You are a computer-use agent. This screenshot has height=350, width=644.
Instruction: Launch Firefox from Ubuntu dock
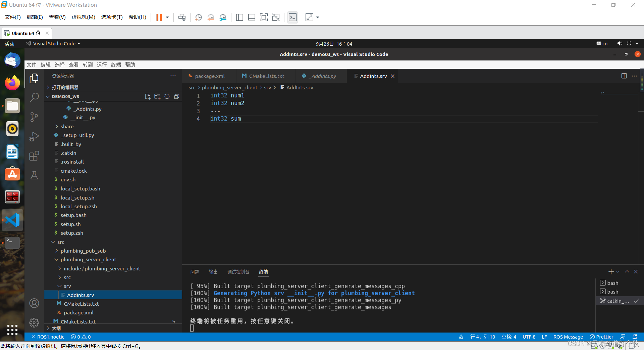(12, 83)
